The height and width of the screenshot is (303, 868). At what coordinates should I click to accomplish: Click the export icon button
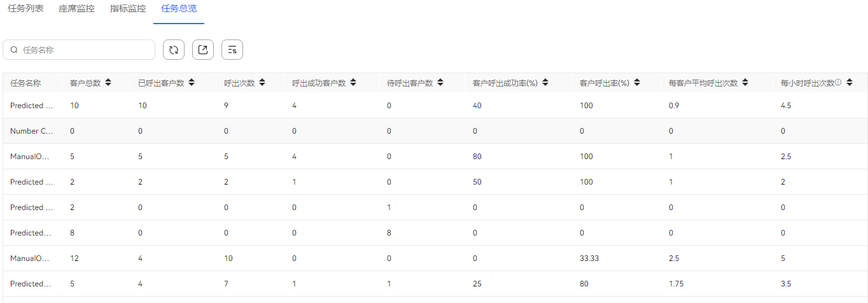(x=203, y=50)
